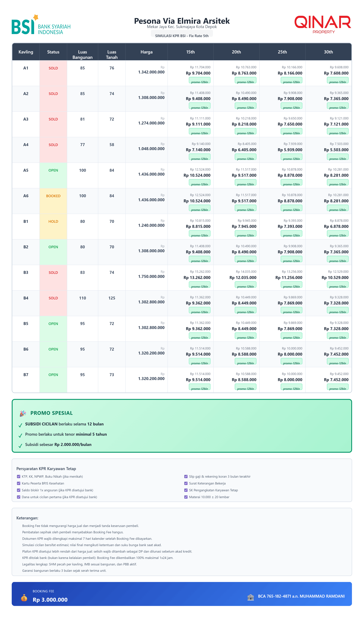Toggle the KTP, KK, NPWP checkbox
Viewport: 364px width, 618px height.
tap(19, 476)
